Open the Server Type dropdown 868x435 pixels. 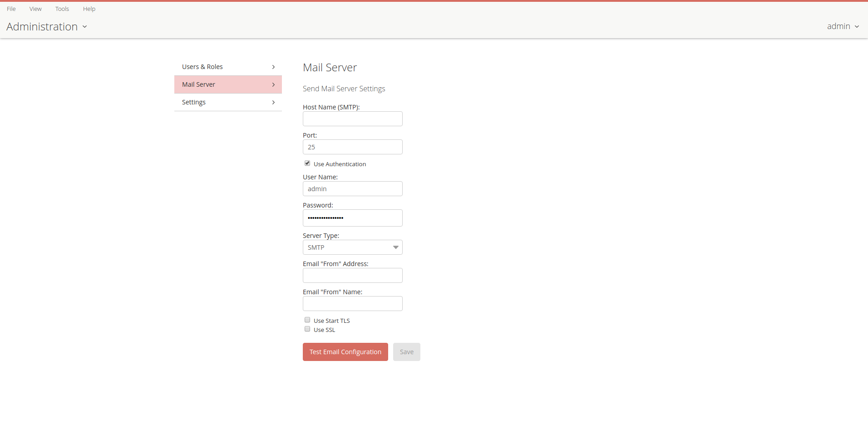click(352, 247)
